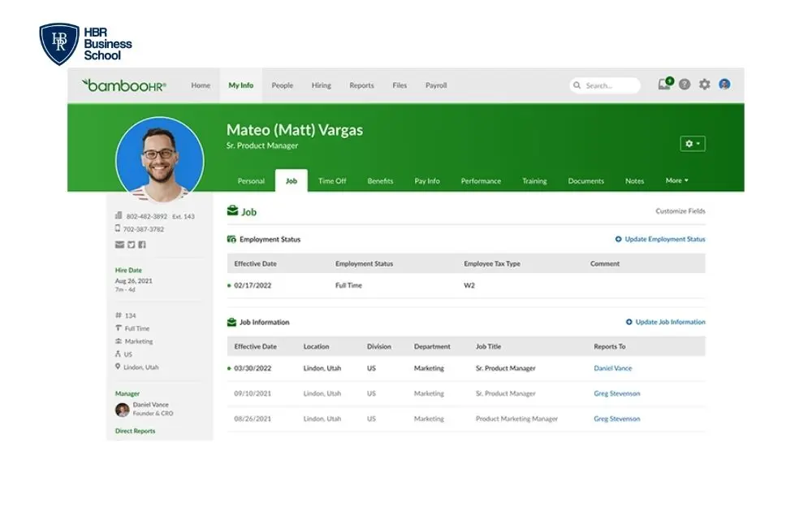Click the Facebook icon in sidebar
The image size is (812, 508).
coord(142,245)
